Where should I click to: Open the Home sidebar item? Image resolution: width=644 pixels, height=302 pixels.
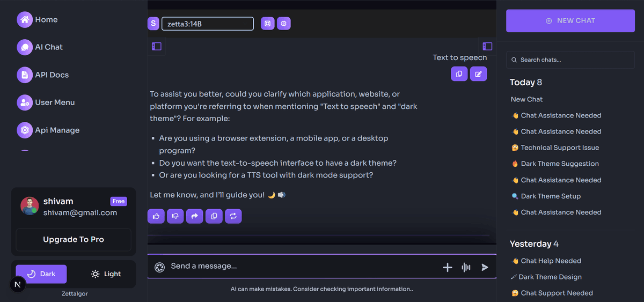[38, 20]
